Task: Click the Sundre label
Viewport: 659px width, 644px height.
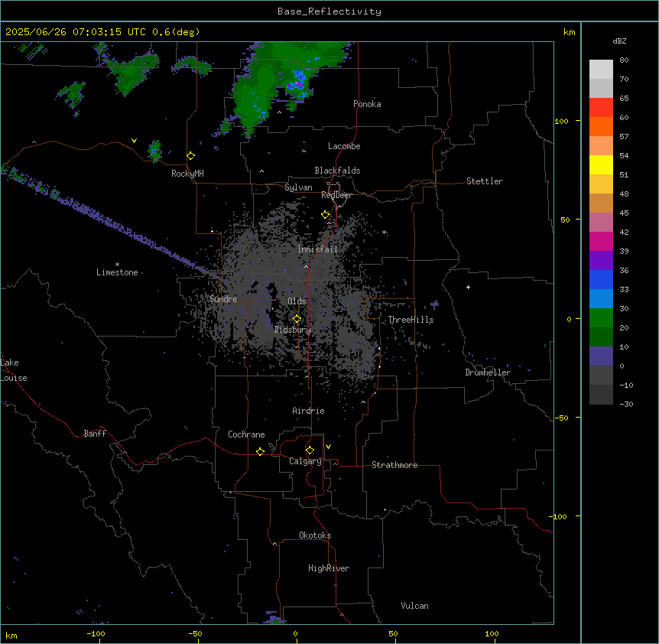Action: (223, 299)
